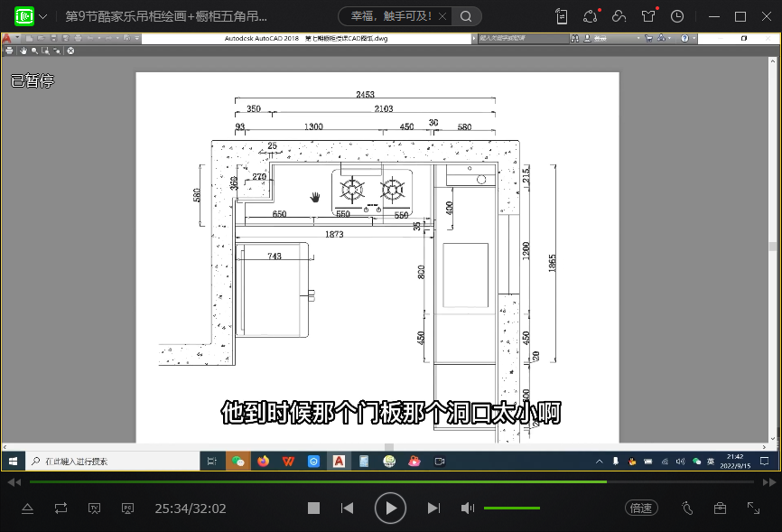Click the green iQiyi player logo
Image resolution: width=782 pixels, height=532 pixels.
point(23,16)
